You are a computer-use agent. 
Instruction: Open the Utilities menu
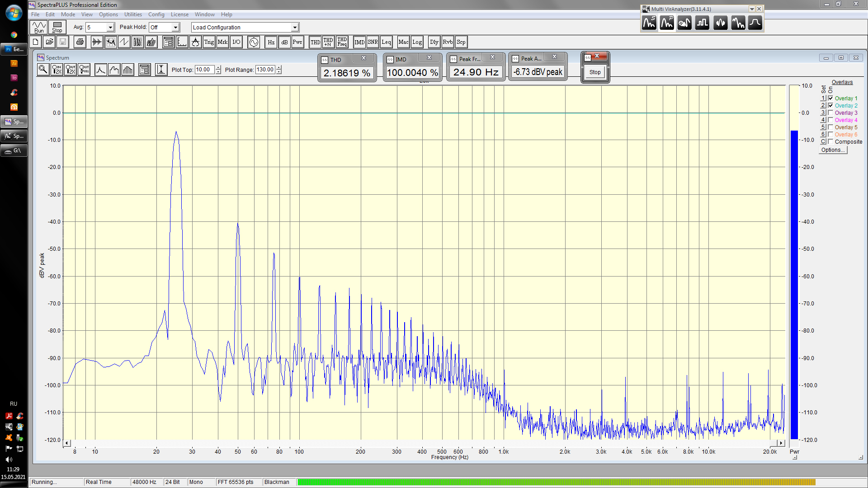(x=133, y=14)
